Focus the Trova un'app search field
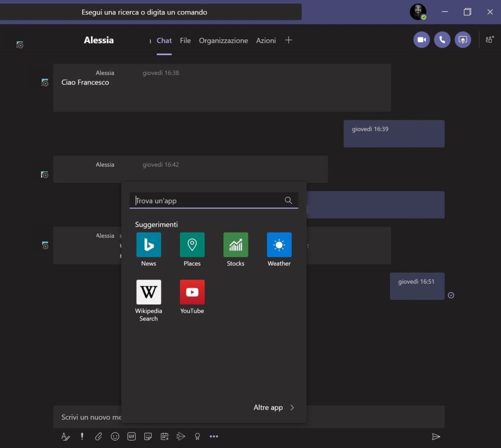The height and width of the screenshot is (448, 501). (214, 200)
